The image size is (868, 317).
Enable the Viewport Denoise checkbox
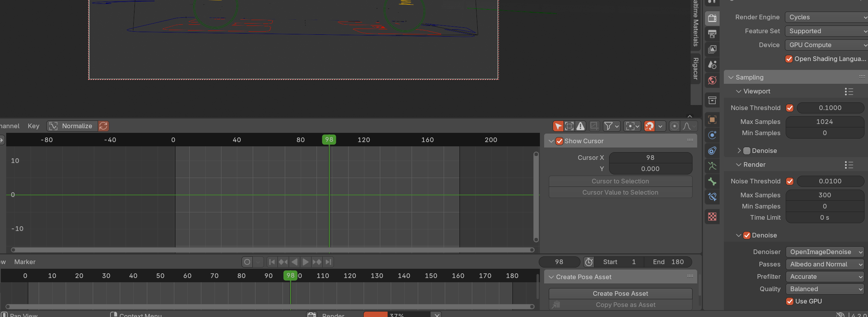pos(747,151)
